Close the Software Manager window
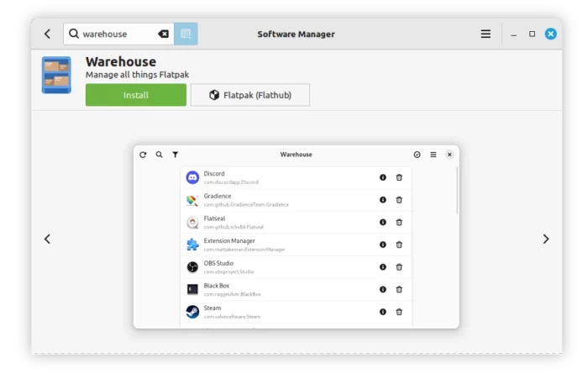The height and width of the screenshot is (379, 588). (x=550, y=34)
